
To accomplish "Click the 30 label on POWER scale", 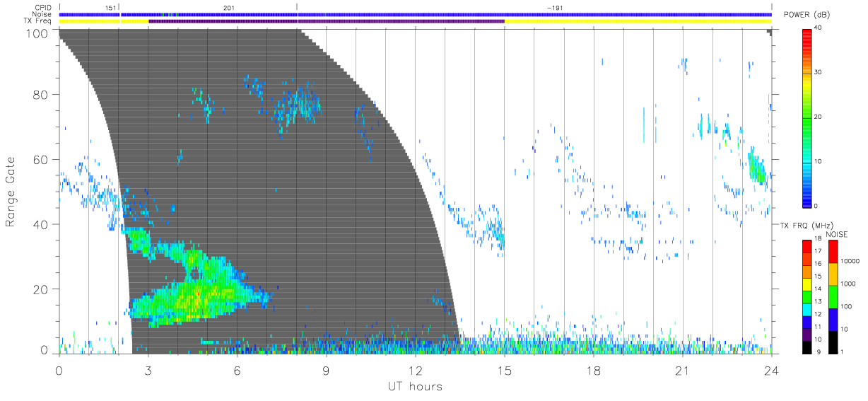I will (x=818, y=72).
